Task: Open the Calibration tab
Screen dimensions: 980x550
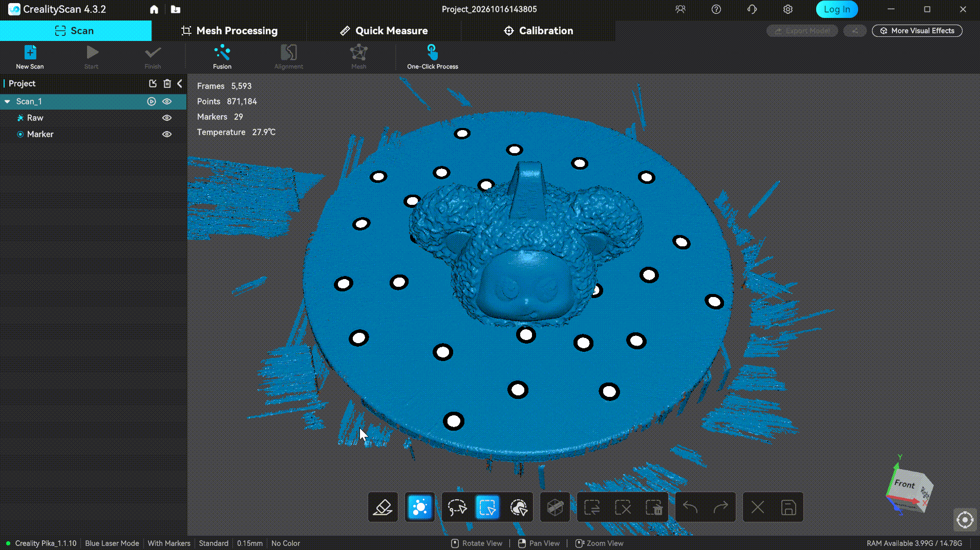Action: click(x=538, y=31)
